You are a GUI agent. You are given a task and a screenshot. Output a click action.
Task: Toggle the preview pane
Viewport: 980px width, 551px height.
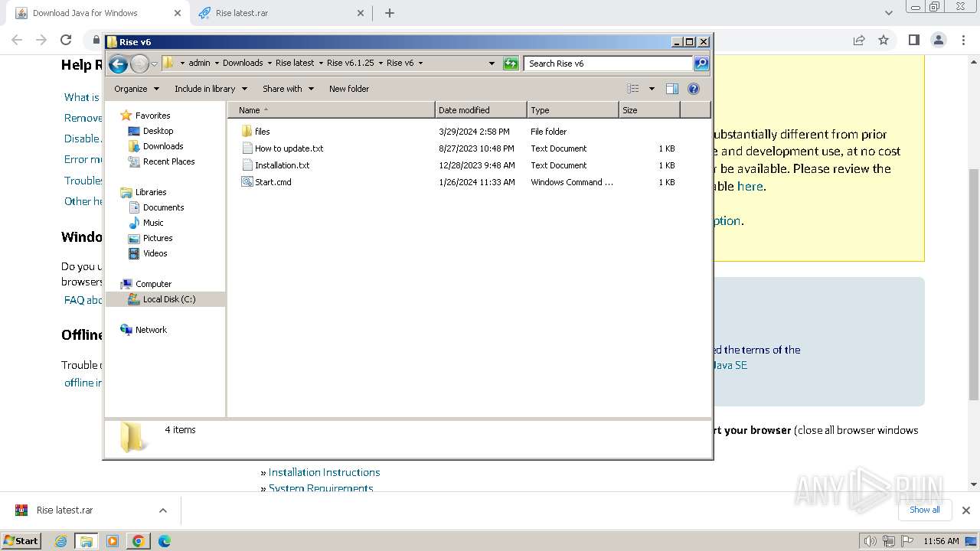pyautogui.click(x=672, y=89)
